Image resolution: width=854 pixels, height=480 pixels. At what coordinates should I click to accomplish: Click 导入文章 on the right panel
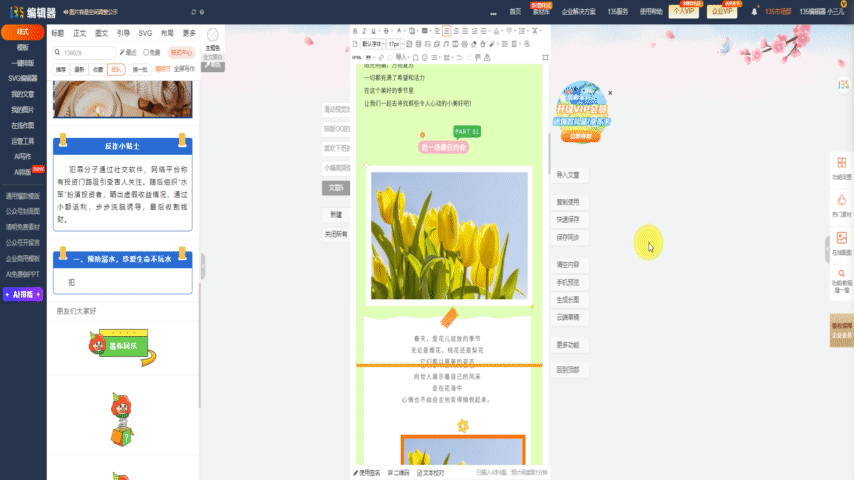[x=568, y=175]
